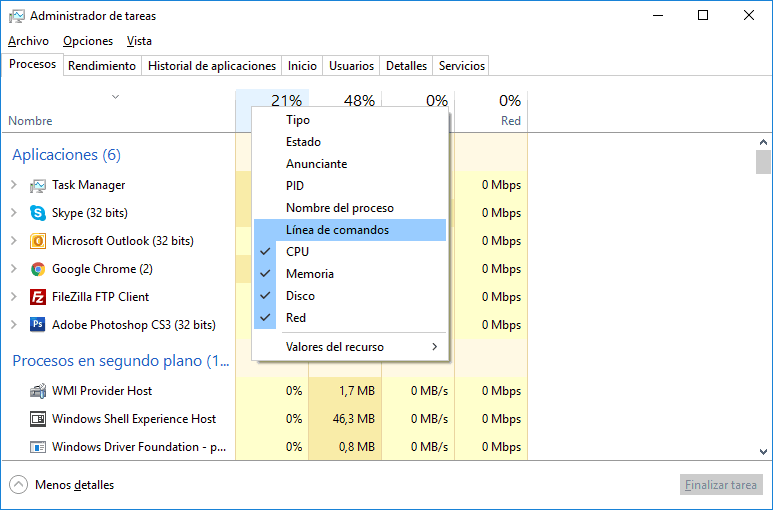The height and width of the screenshot is (510, 773).
Task: Click the Windows Shell Experience Host icon
Action: (x=38, y=419)
